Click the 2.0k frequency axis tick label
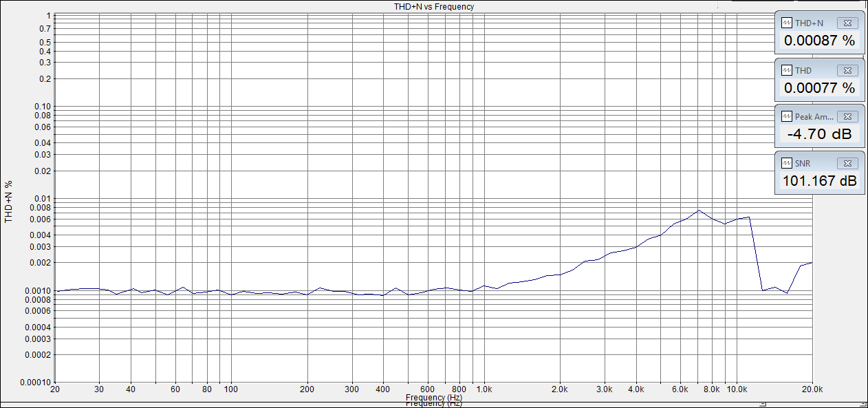868x408 pixels. tap(560, 389)
